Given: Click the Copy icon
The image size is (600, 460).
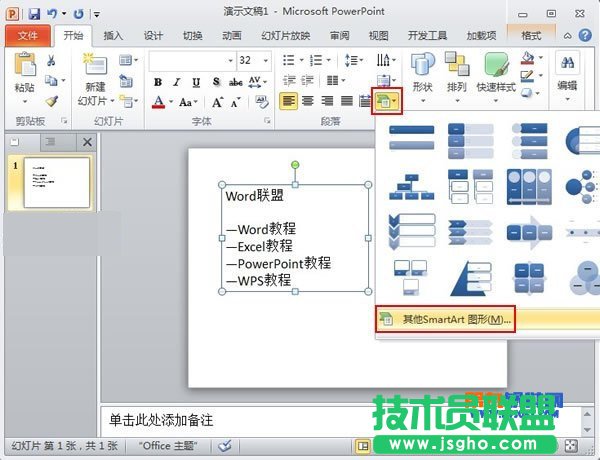Looking at the screenshot, I should pos(51,80).
